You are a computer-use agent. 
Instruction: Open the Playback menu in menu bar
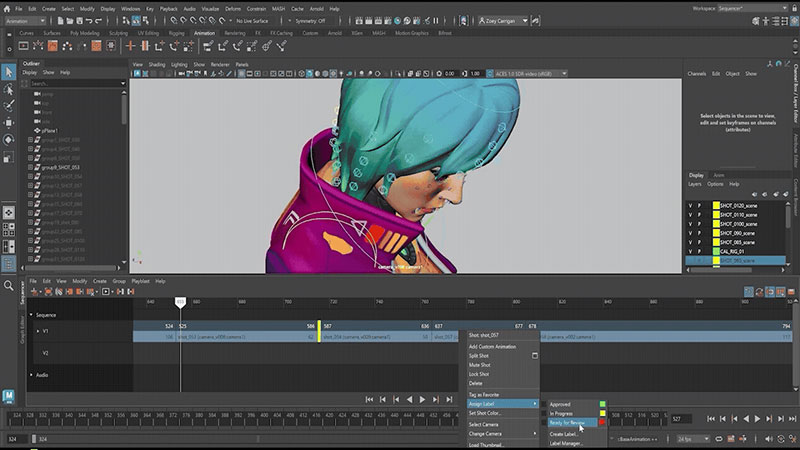point(168,9)
